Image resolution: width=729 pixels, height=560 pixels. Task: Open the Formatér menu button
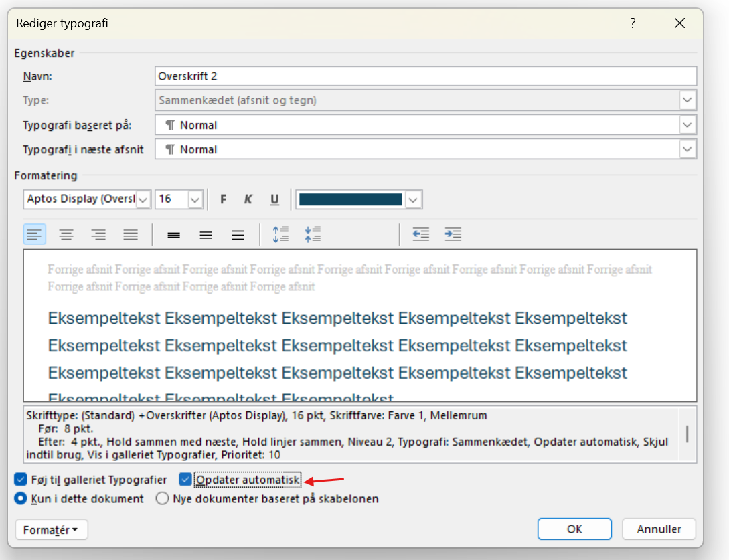pyautogui.click(x=52, y=529)
